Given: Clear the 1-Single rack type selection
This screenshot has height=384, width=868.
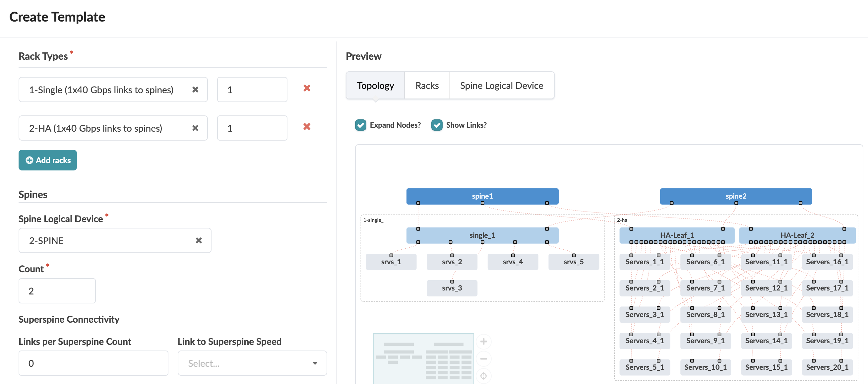Looking at the screenshot, I should click(195, 90).
